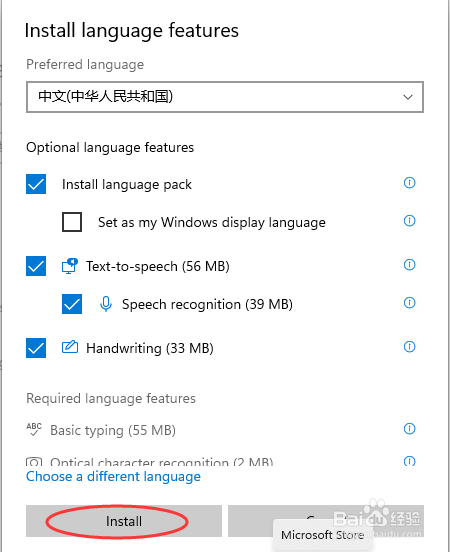Open the info icon for Basic typing
Screen dimensions: 450x552
pyautogui.click(x=409, y=428)
